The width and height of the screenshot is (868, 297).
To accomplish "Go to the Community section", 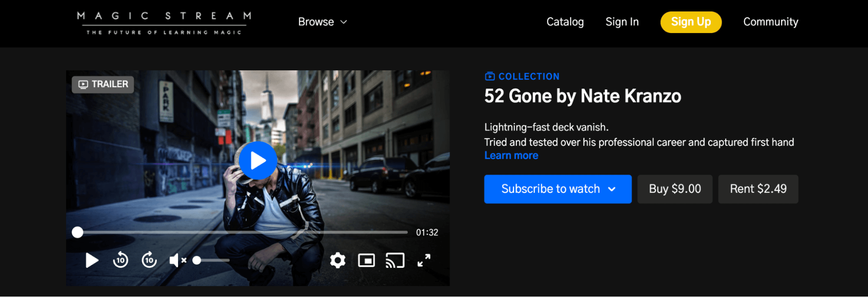I will coord(770,22).
